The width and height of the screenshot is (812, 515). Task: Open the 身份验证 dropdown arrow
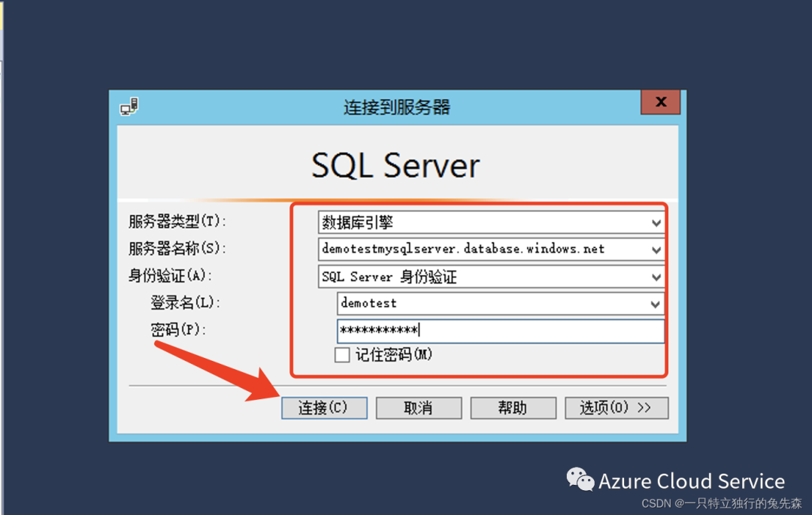coord(656,277)
